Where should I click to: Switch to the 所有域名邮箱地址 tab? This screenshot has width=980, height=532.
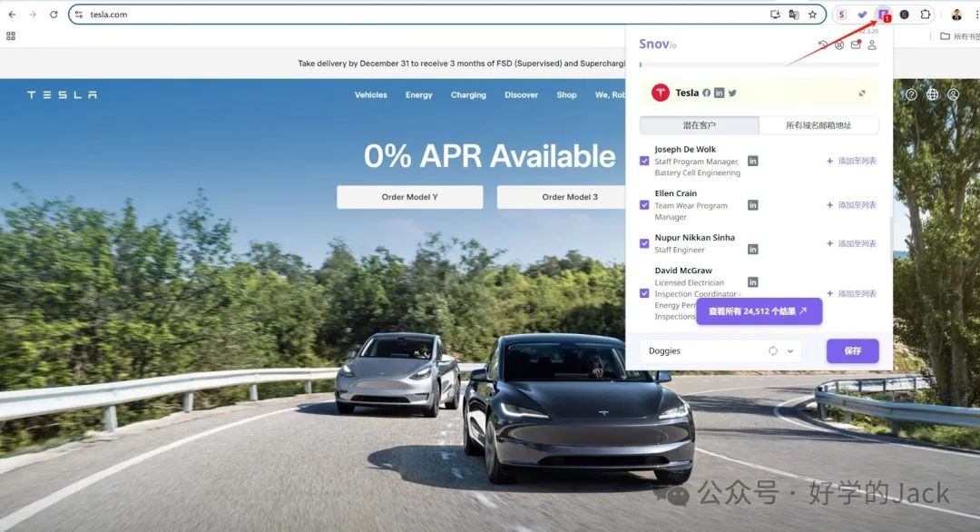818,125
